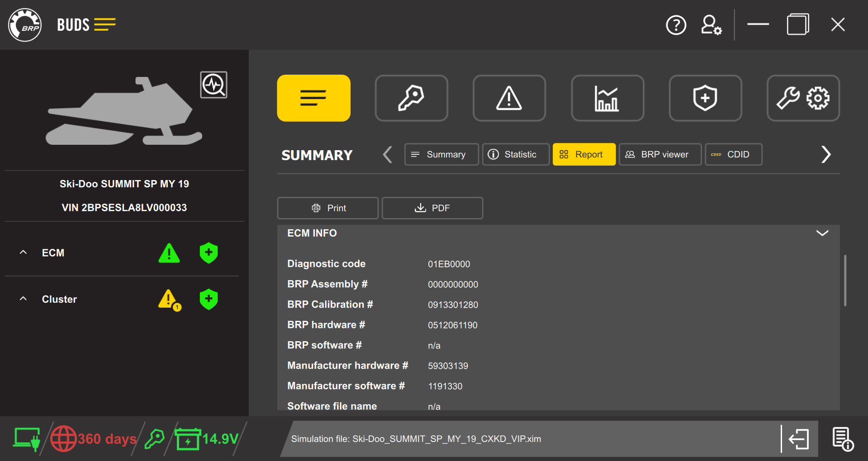Switch to the Statistic tab
Screen dimensions: 868x461
coord(515,154)
